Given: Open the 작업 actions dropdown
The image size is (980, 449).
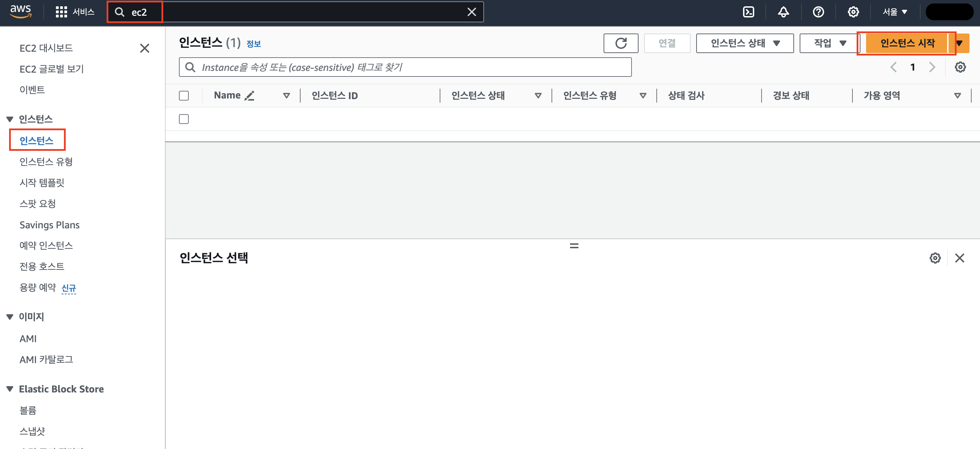Looking at the screenshot, I should coord(829,43).
